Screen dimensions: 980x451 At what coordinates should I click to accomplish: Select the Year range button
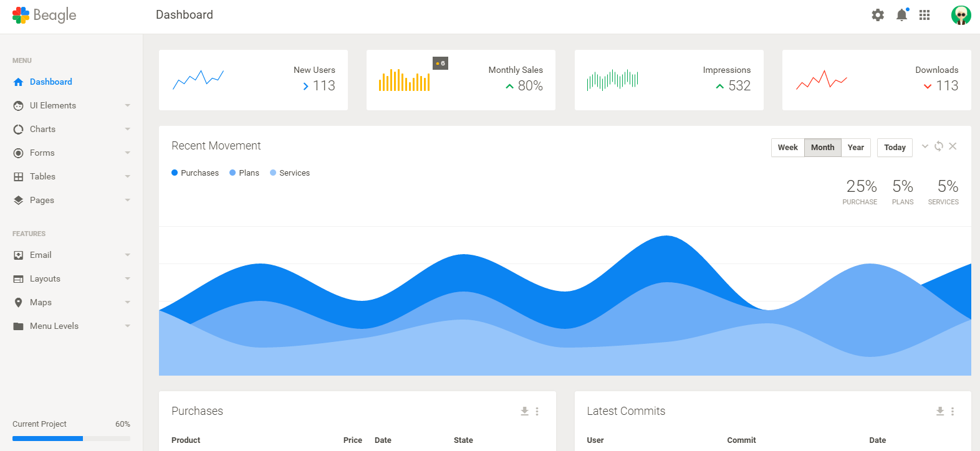855,148
